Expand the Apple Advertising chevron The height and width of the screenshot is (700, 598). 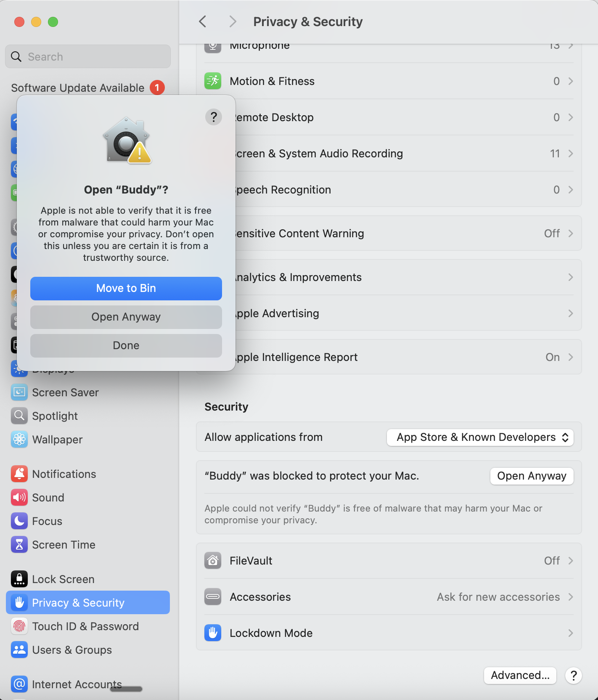571,313
